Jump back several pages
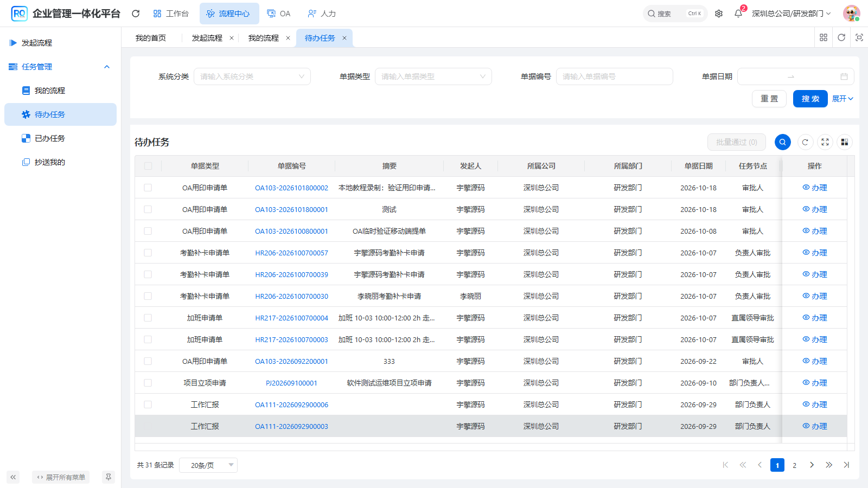 tap(743, 465)
